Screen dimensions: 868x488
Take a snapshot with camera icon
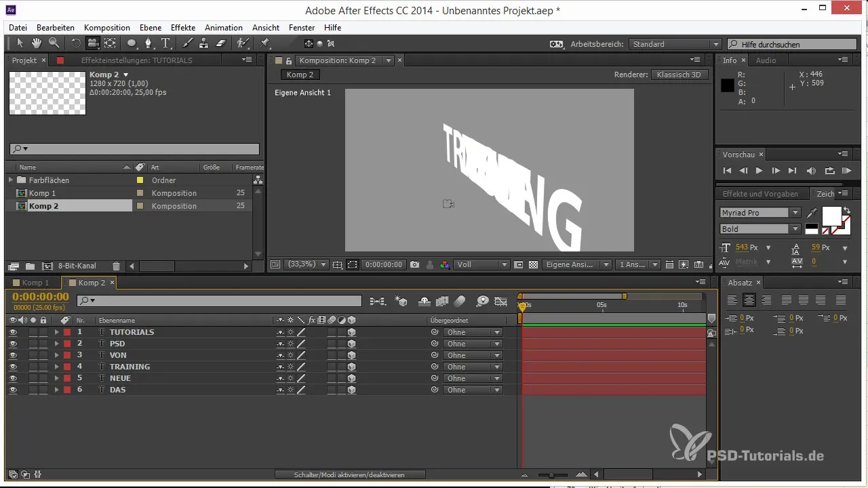pos(414,264)
